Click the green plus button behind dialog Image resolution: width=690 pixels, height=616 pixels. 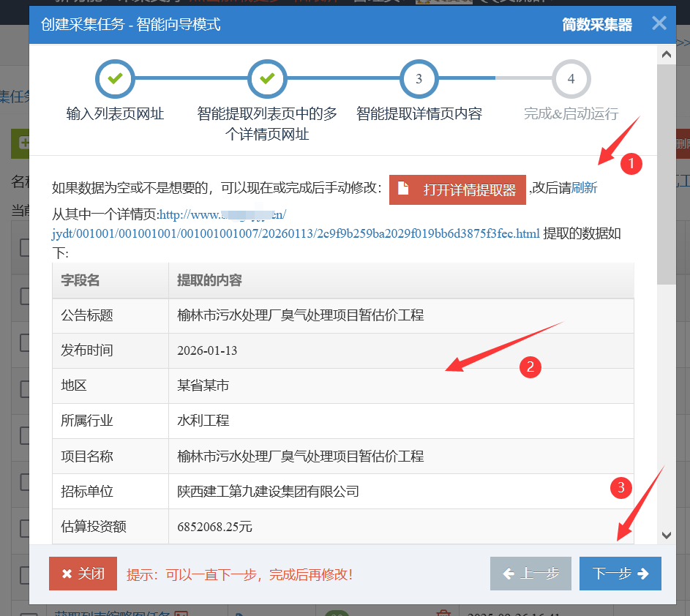click(x=22, y=143)
